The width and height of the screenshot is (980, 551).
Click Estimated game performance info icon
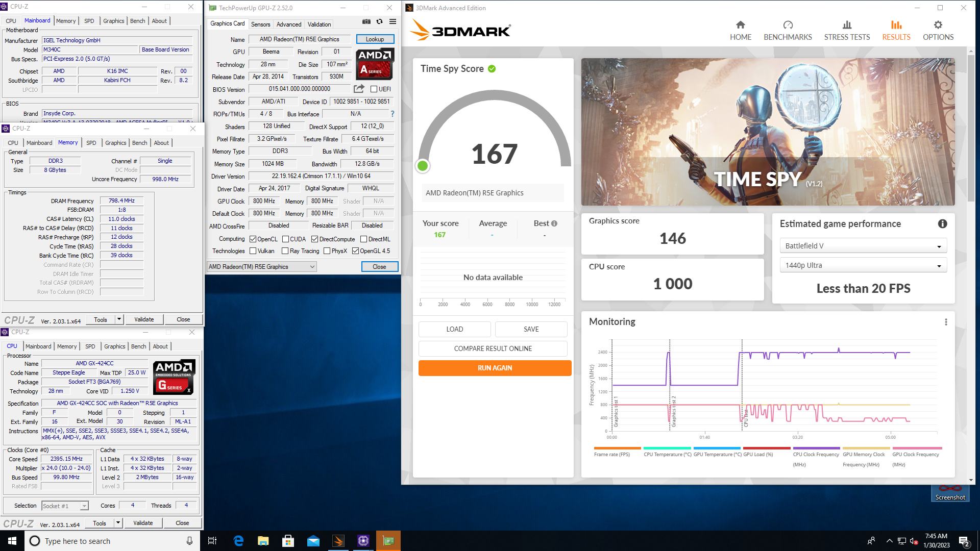pyautogui.click(x=942, y=223)
